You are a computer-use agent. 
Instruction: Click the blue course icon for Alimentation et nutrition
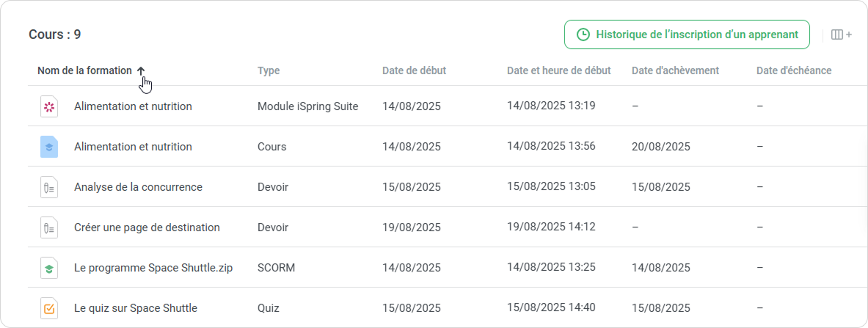click(x=48, y=147)
